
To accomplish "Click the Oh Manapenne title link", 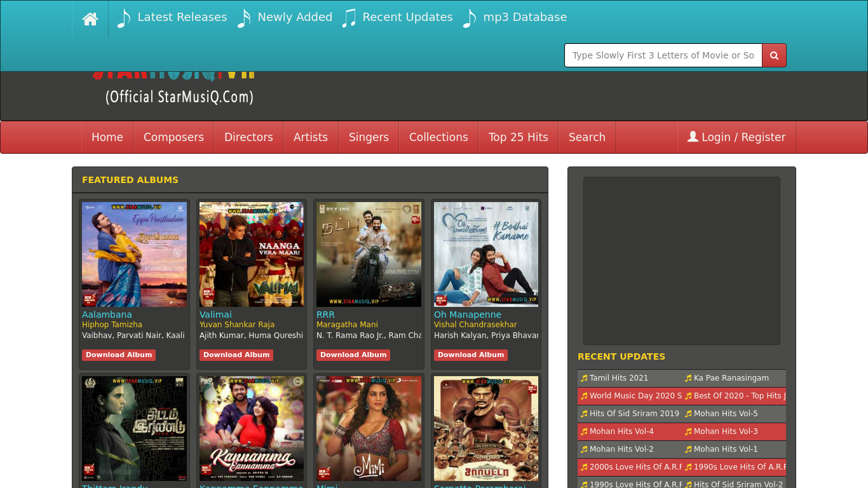I will coord(468,315).
